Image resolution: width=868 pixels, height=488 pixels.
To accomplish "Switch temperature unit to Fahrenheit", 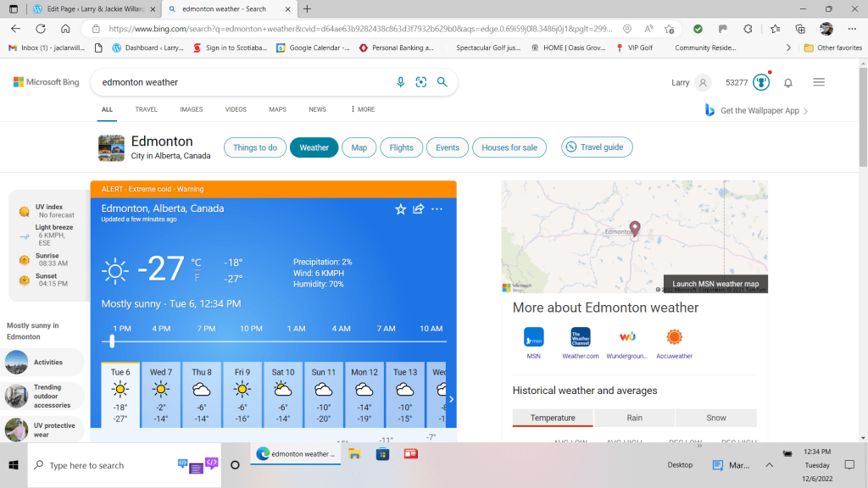I will pyautogui.click(x=197, y=277).
